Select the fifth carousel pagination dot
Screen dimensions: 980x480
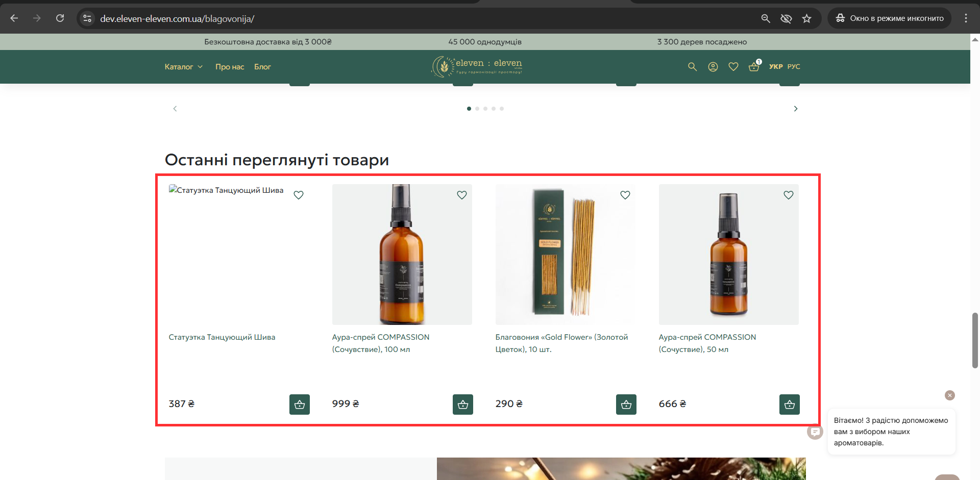(502, 109)
